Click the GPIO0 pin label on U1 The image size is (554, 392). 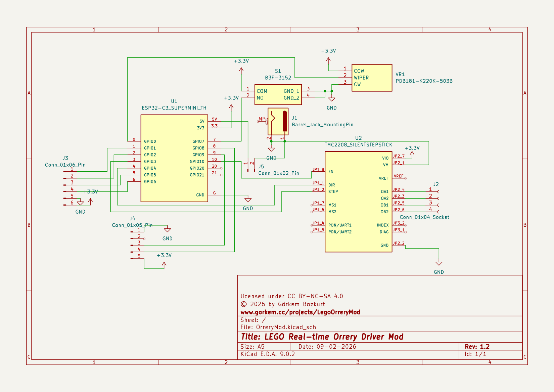coord(150,141)
